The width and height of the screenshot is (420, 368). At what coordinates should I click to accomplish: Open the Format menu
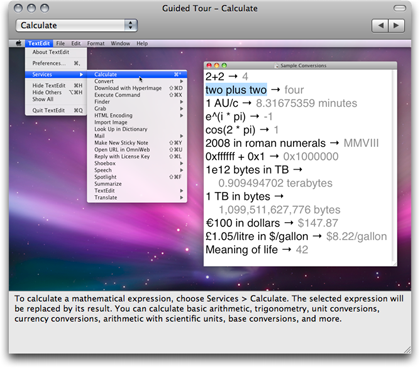(x=96, y=43)
